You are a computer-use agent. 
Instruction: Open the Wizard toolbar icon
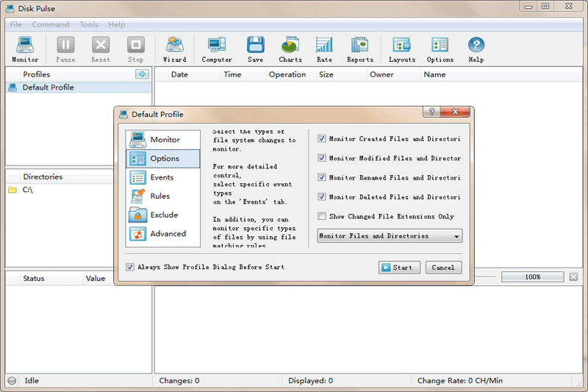point(175,49)
